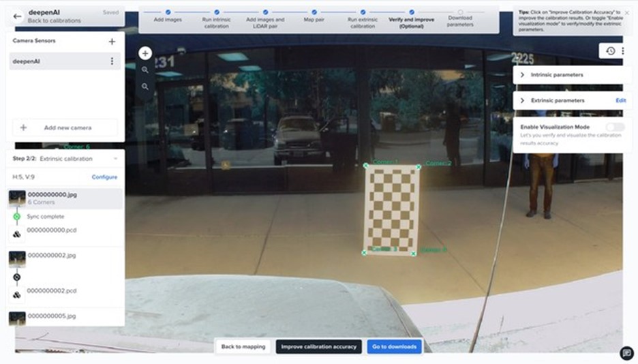Open the three-dot menu beside history icon

pyautogui.click(x=623, y=51)
